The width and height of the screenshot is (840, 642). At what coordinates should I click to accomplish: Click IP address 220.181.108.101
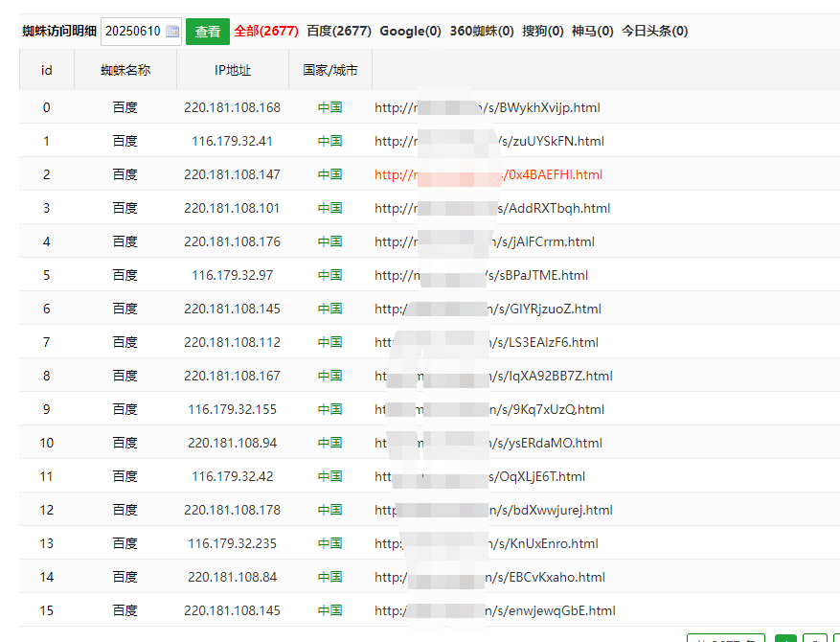(232, 209)
